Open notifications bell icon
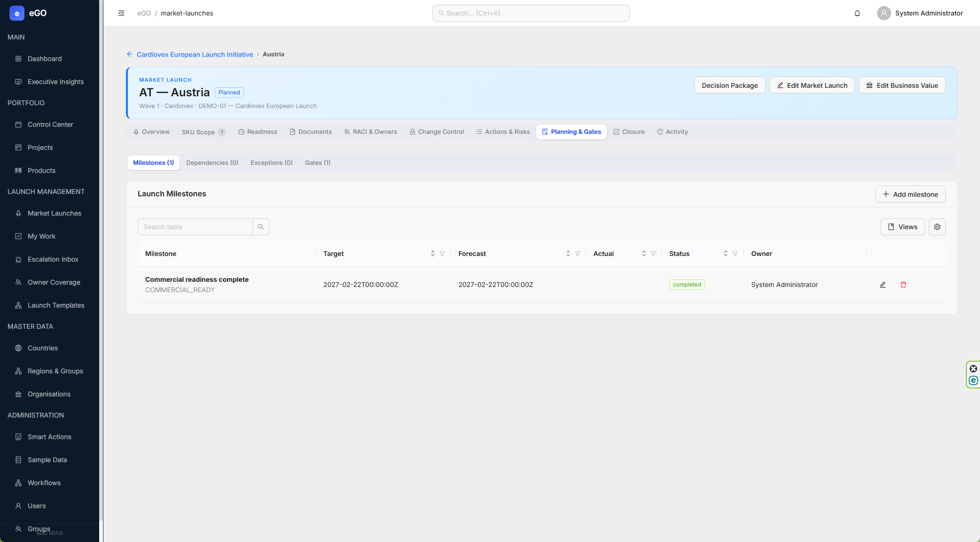This screenshot has width=980, height=542. coord(857,13)
